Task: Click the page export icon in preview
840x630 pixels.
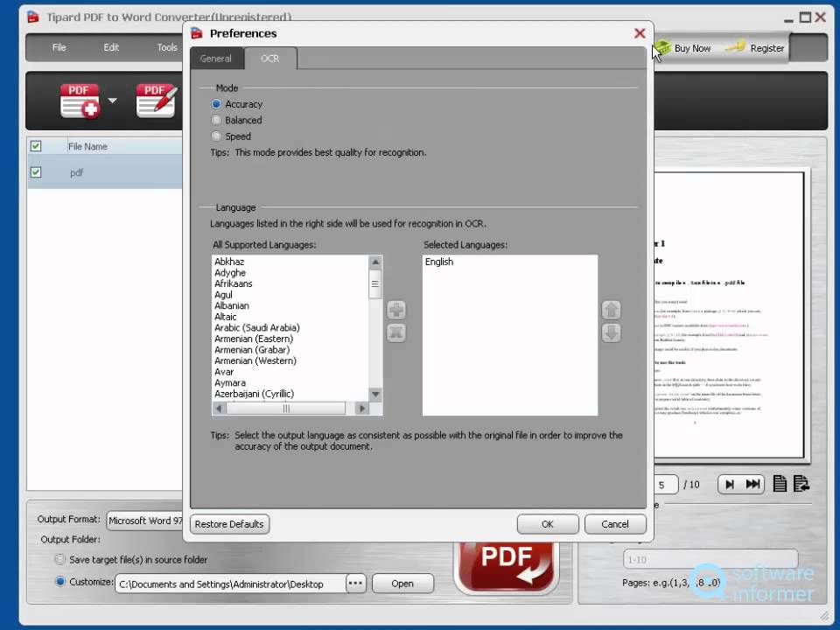Action: (x=801, y=484)
